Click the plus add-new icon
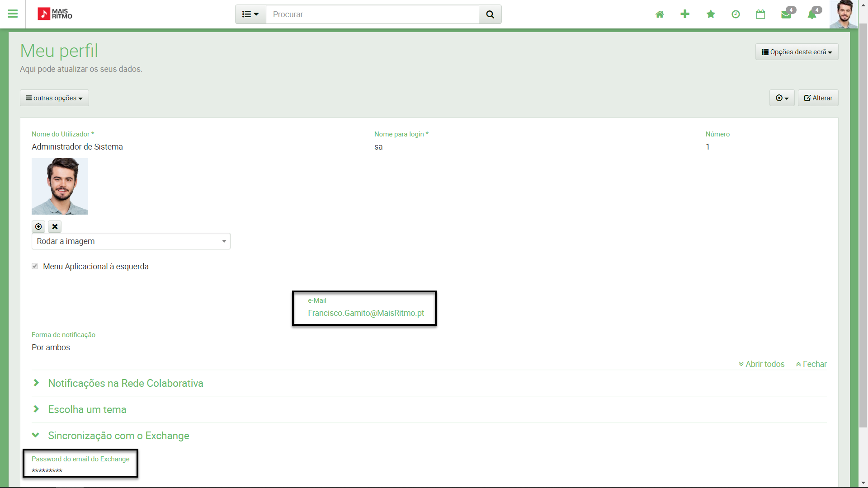This screenshot has width=868, height=488. pyautogui.click(x=685, y=14)
